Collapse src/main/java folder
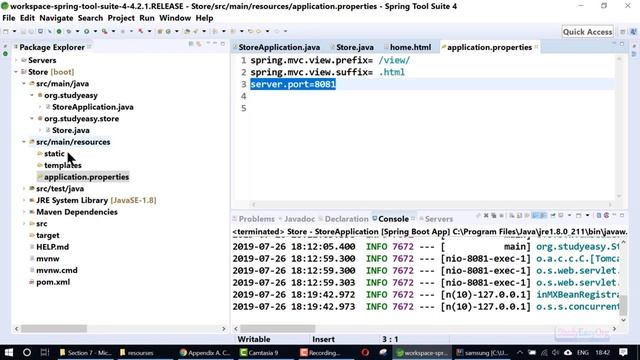This screenshot has width=640, height=360. coord(24,83)
